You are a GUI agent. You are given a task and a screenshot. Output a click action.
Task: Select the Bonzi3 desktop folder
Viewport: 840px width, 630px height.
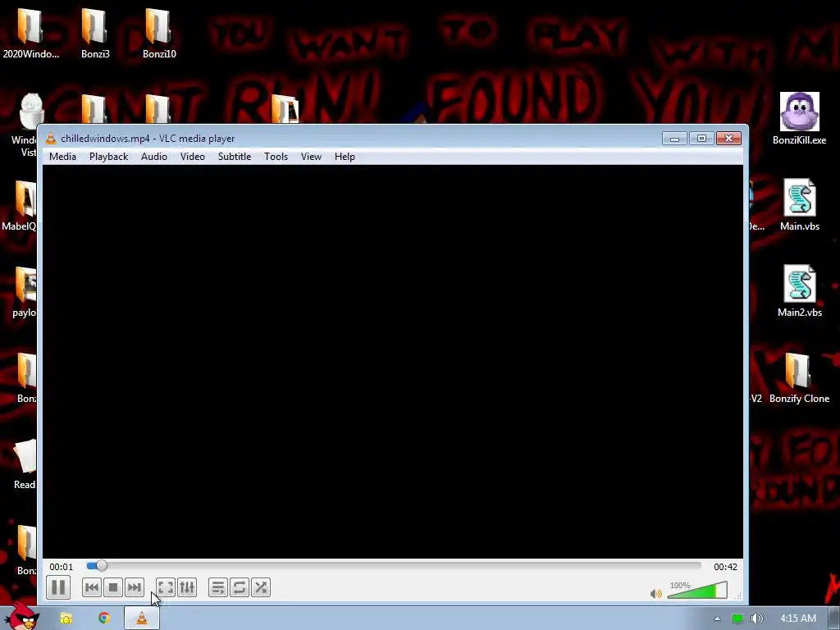click(95, 33)
